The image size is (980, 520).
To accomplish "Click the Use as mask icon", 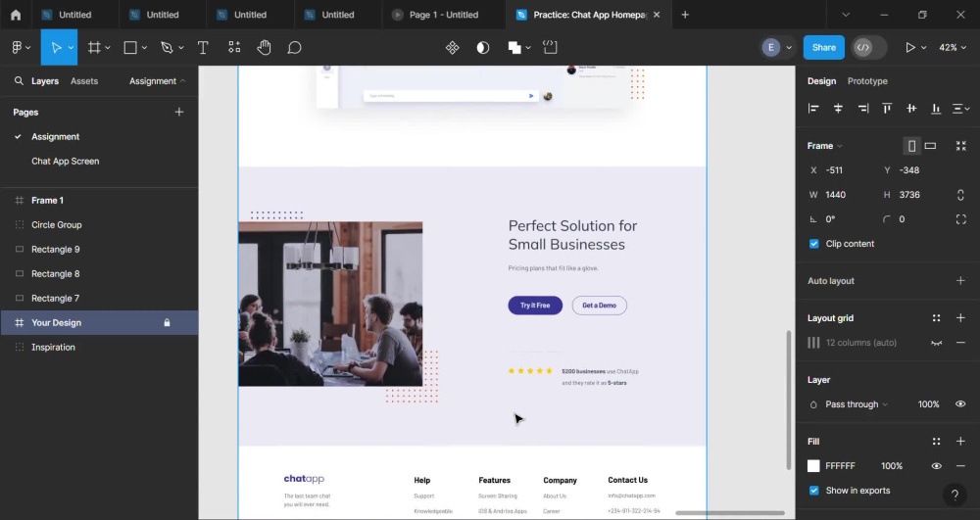I will (x=483, y=47).
